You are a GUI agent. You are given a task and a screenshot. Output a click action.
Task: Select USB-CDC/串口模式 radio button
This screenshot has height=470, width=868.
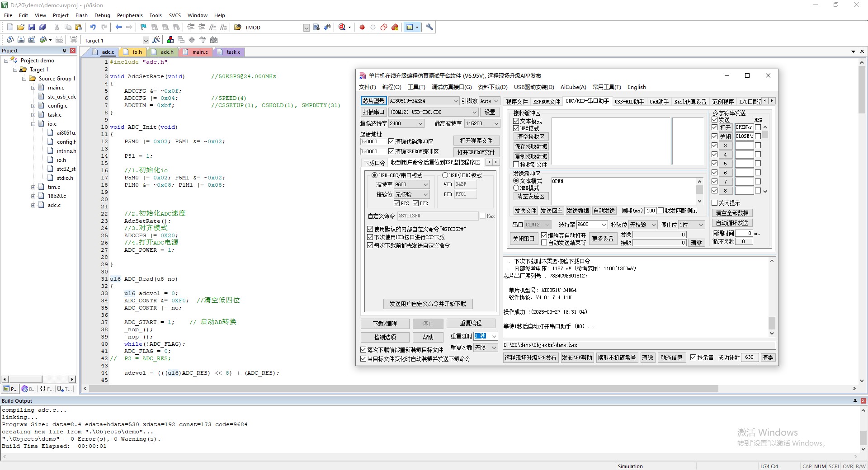pos(374,175)
